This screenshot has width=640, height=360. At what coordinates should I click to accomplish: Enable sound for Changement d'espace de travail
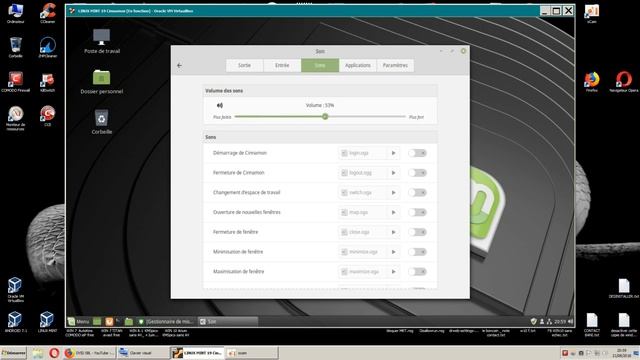[x=417, y=193]
